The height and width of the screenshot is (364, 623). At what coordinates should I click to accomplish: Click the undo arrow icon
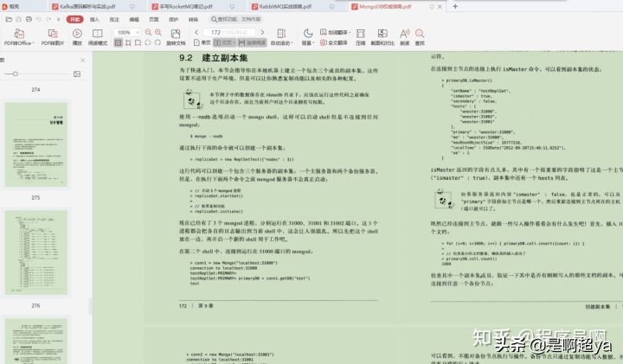(39, 19)
